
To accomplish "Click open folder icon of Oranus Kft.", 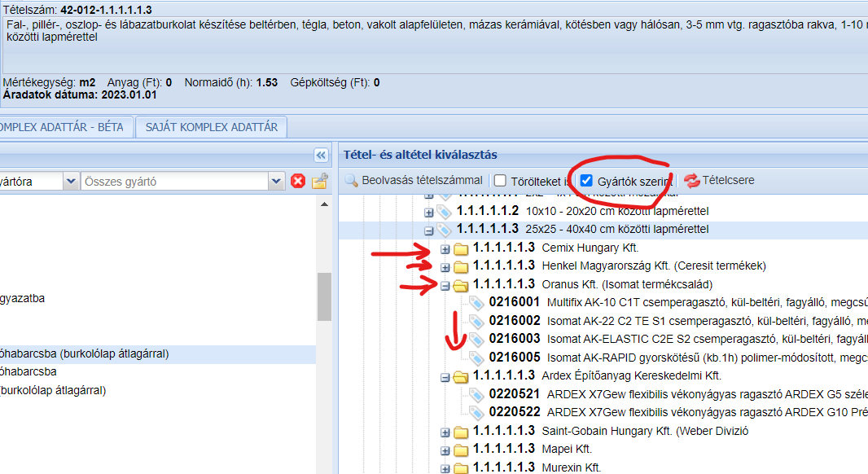I will pos(461,285).
